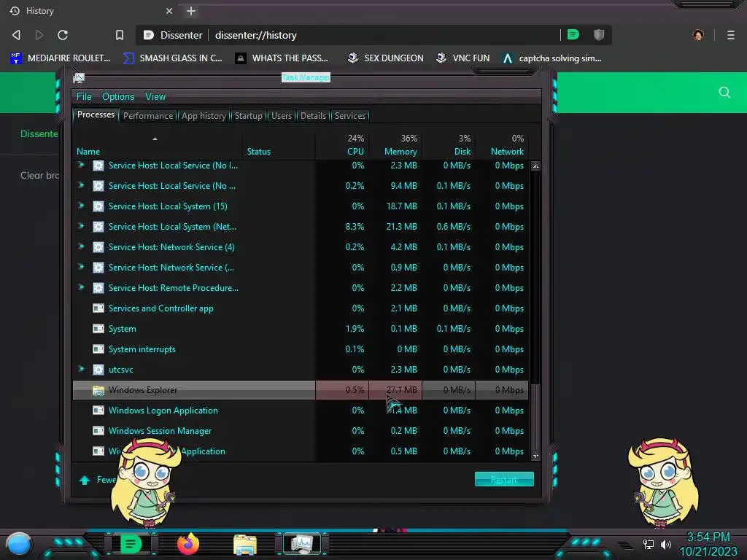Viewport: 747px width, 560px height.
Task: Switch to the Performance tab
Action: click(148, 116)
